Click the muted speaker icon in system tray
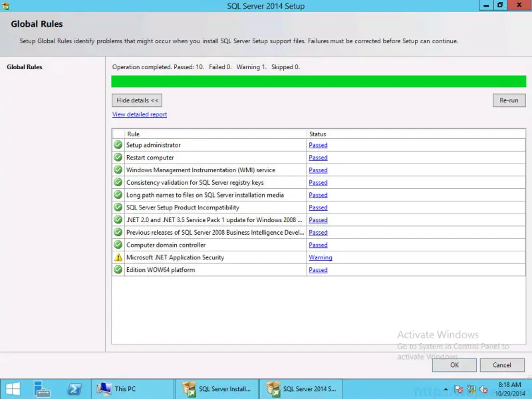532x399 pixels. 483,388
